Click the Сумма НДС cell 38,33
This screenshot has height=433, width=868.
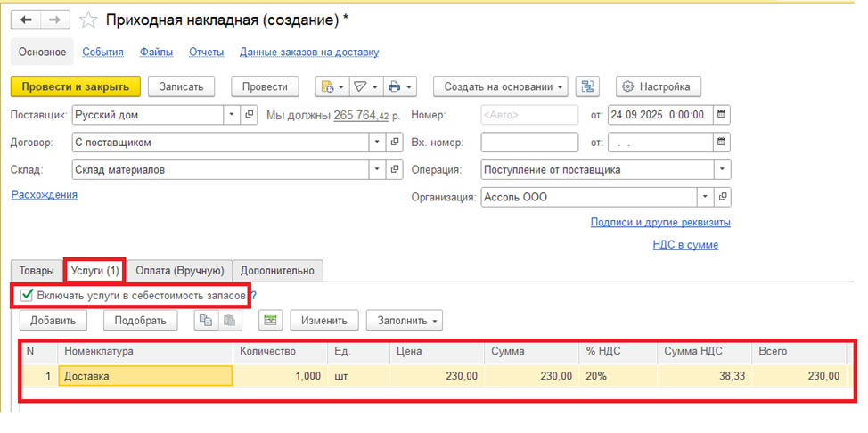click(x=704, y=376)
